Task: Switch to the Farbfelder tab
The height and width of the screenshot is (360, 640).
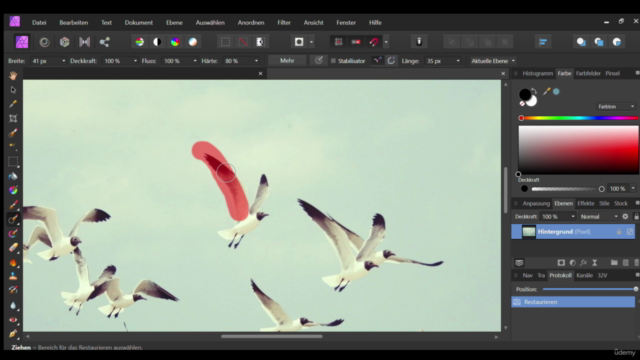Action: point(588,73)
